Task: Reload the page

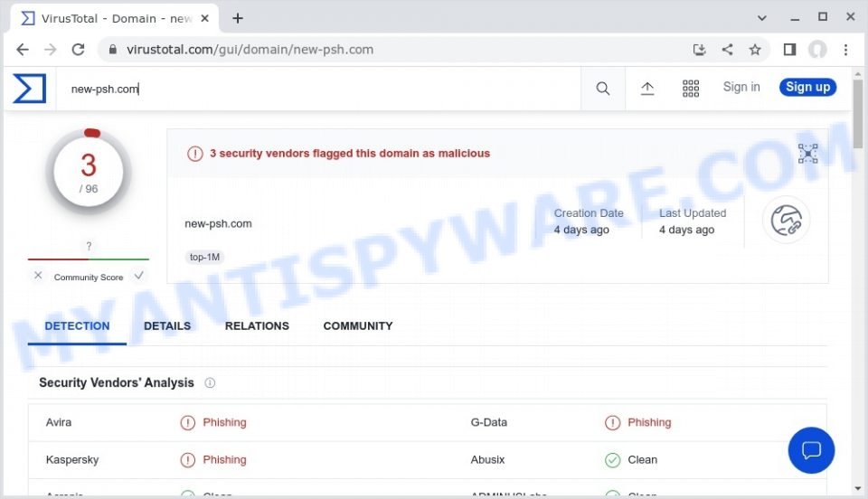Action: click(78, 50)
